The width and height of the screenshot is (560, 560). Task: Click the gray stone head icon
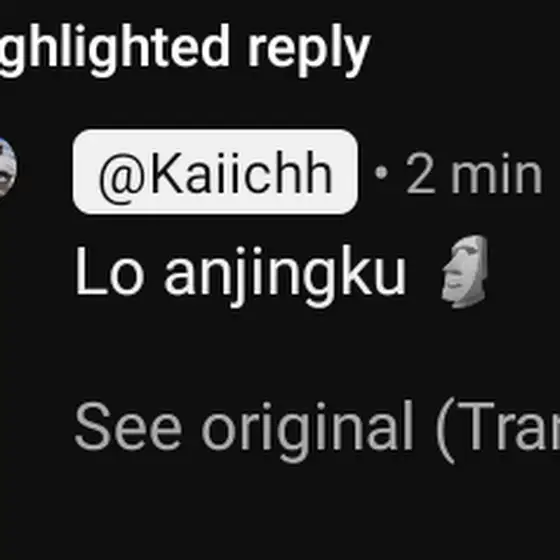[465, 271]
